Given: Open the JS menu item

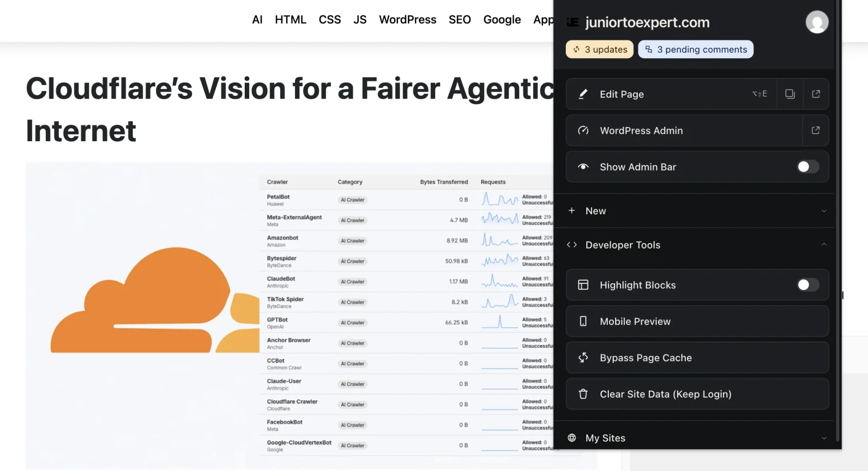Looking at the screenshot, I should tap(360, 20).
